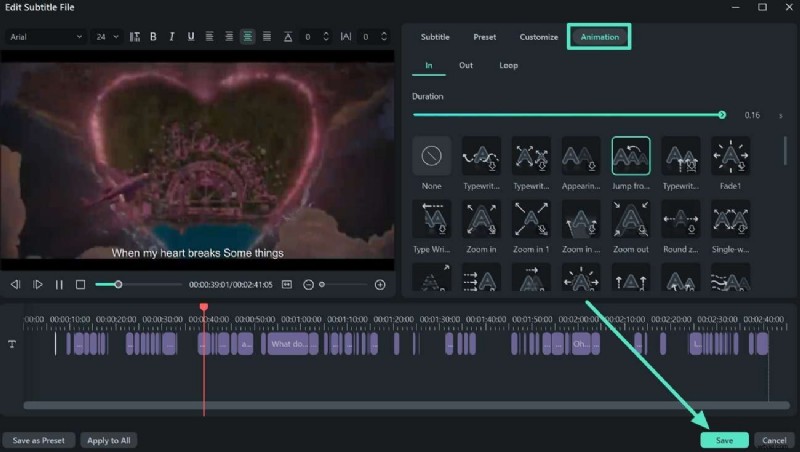This screenshot has height=452, width=800.
Task: Select center-left text alignment icon
Action: point(229,37)
